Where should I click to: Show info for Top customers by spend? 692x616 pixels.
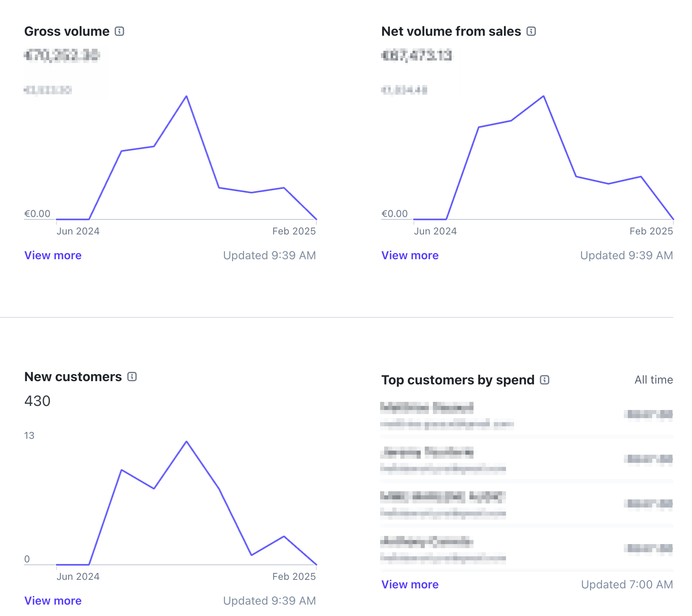tap(545, 380)
